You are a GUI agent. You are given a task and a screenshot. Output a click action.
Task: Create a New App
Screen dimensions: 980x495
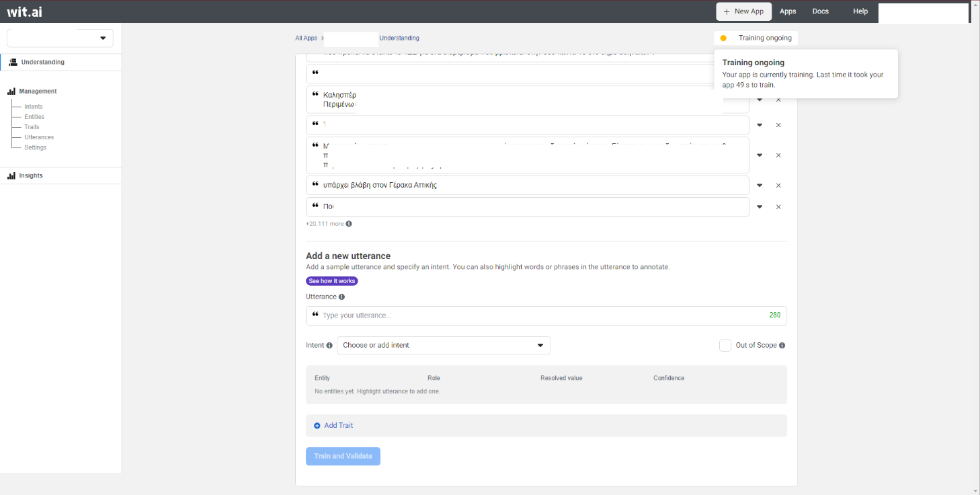point(743,11)
